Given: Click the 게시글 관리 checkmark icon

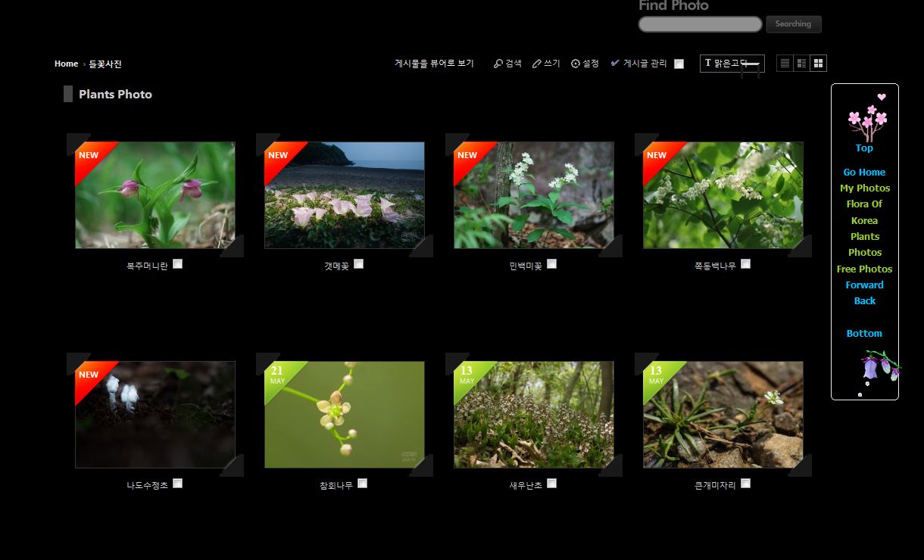Looking at the screenshot, I should click(615, 64).
